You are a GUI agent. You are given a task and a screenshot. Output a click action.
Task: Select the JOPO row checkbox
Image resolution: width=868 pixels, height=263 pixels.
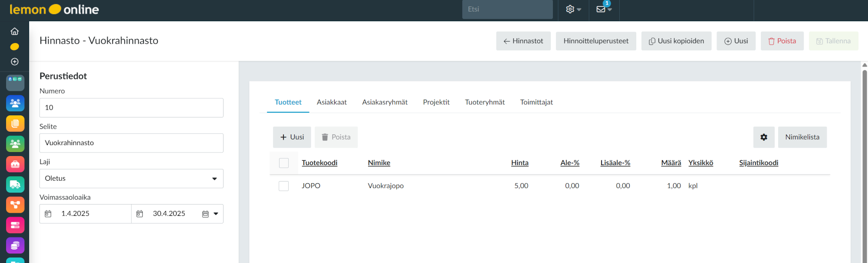(284, 186)
